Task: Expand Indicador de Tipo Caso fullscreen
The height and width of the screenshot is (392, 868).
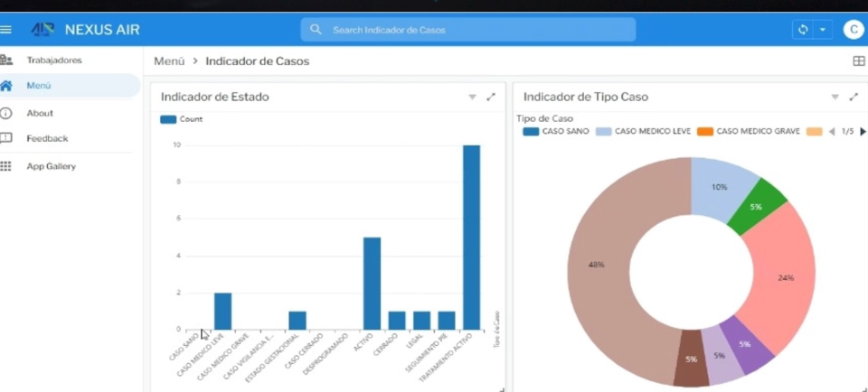Action: [853, 97]
